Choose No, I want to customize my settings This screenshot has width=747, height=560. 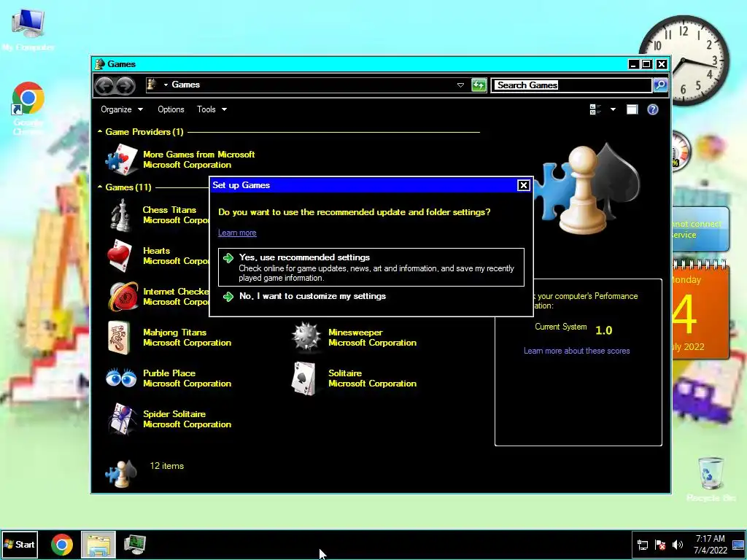pyautogui.click(x=371, y=296)
